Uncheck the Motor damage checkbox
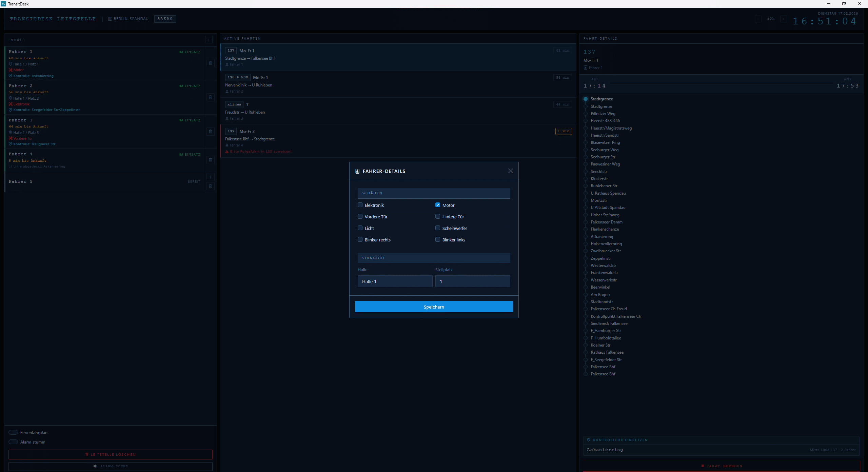The image size is (868, 472). pyautogui.click(x=438, y=205)
